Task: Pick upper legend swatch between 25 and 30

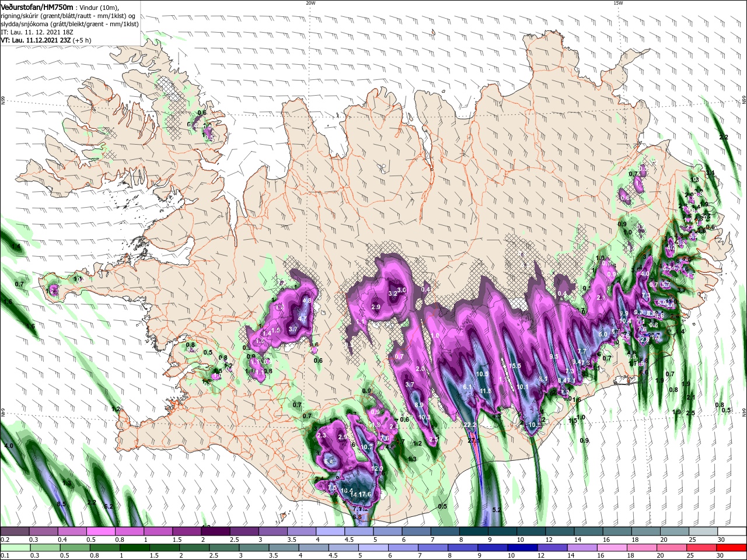Action: pos(703,531)
